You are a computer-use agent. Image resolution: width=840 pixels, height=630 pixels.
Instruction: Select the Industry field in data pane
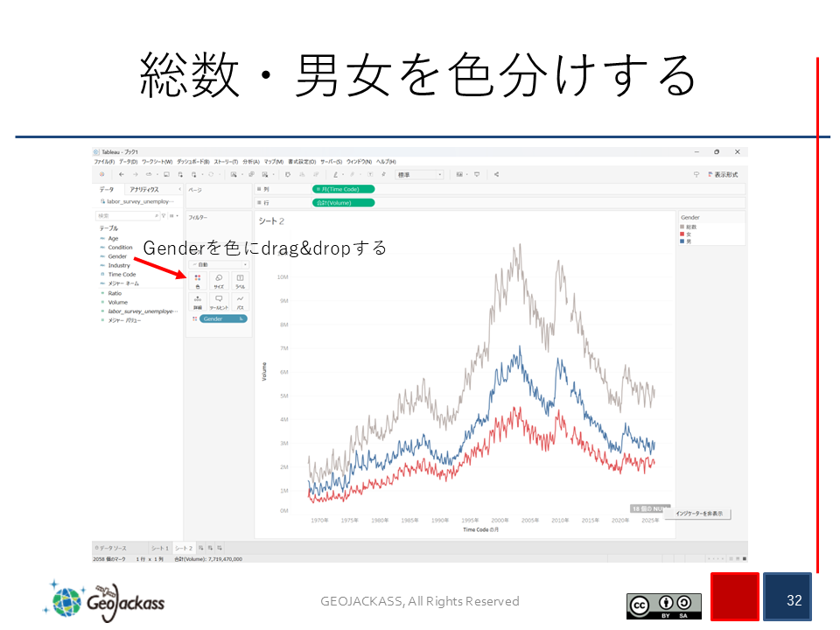(119, 265)
